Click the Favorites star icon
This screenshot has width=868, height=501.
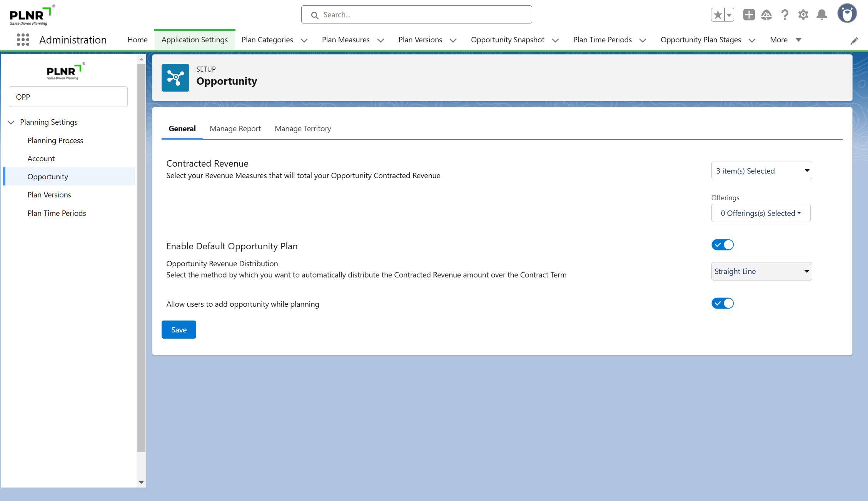coord(718,15)
